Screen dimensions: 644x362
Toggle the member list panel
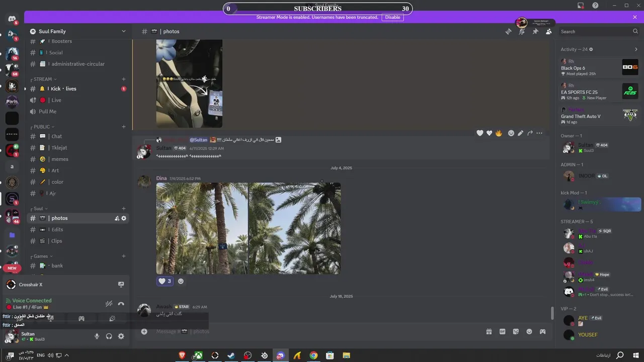point(548,31)
